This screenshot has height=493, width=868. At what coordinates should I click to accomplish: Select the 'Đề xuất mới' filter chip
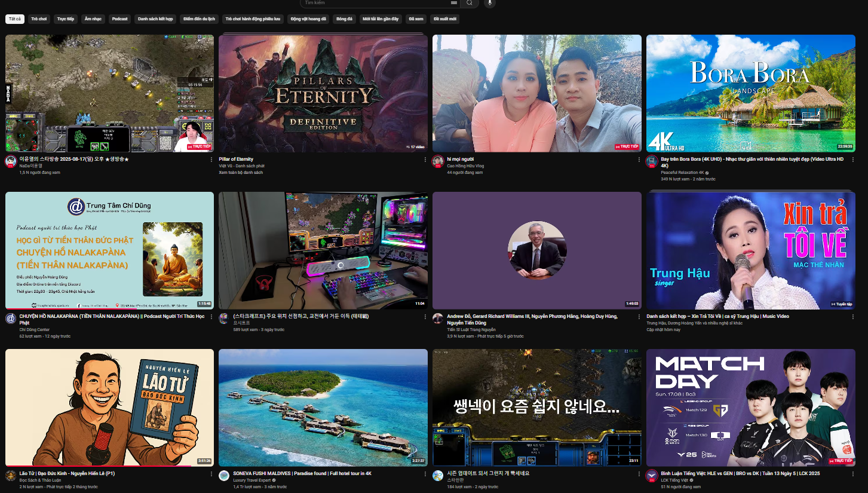click(x=445, y=19)
